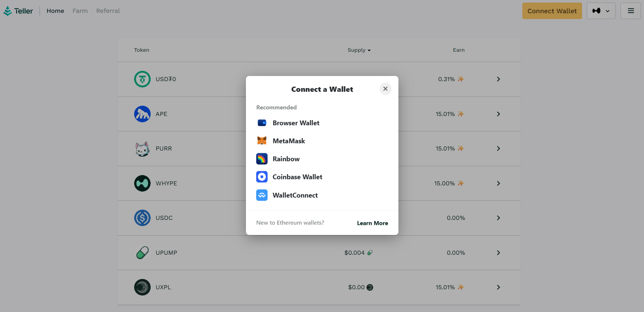Click the USDT0 token icon
644x312 pixels.
[142, 79]
